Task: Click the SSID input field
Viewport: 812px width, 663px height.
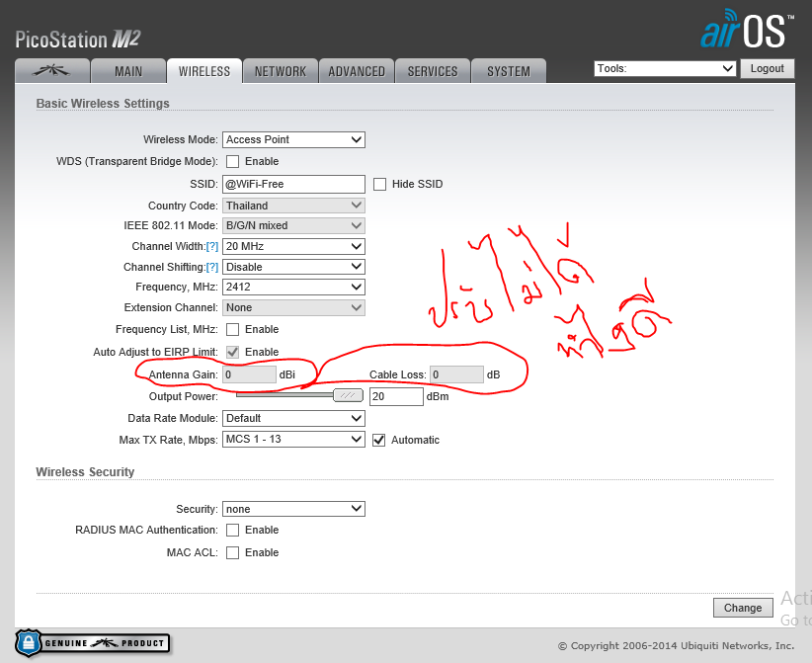Action: (x=293, y=184)
